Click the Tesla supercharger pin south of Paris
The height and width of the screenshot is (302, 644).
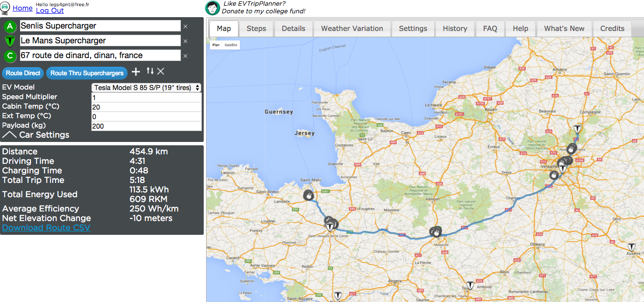pos(563,168)
